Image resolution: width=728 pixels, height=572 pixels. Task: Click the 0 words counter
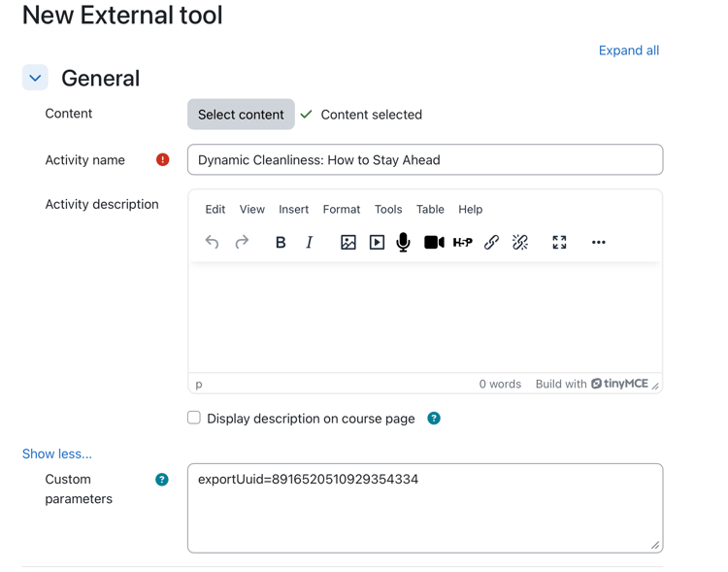tap(500, 384)
